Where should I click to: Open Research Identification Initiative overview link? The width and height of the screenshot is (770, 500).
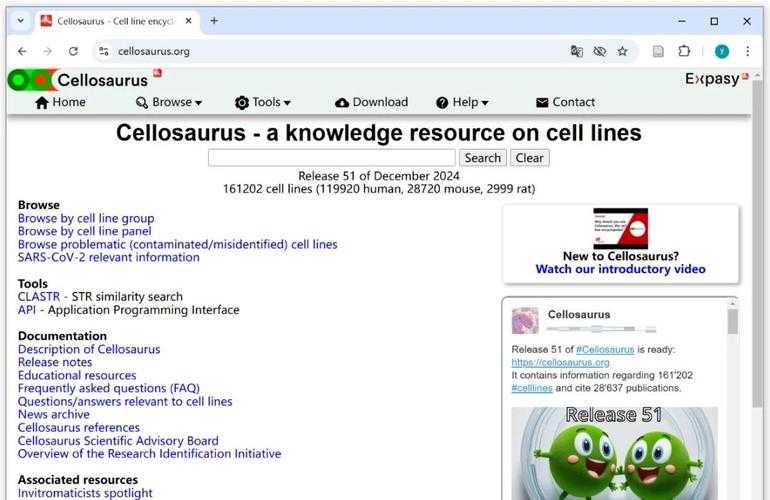[149, 453]
